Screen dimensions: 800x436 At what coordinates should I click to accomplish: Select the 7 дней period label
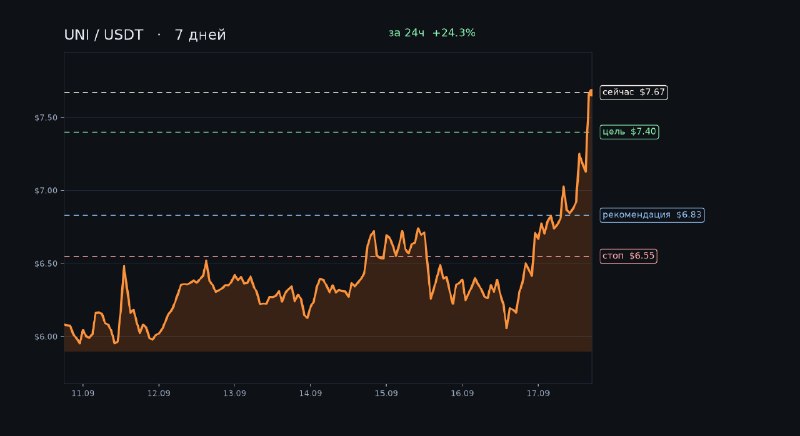pyautogui.click(x=200, y=35)
